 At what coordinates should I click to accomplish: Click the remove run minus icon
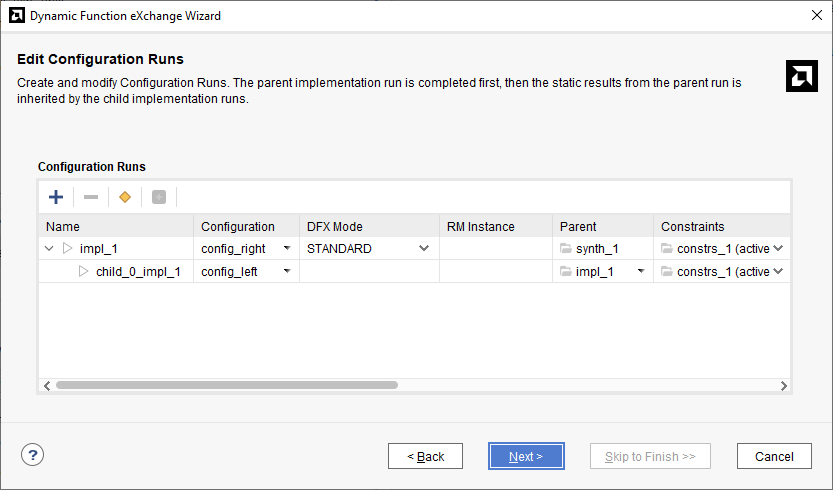[91, 197]
